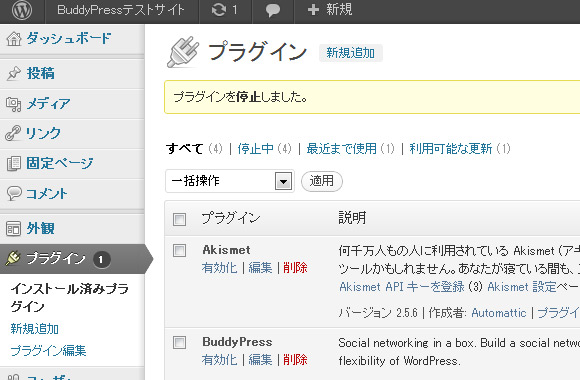Filter by 利用可能な更新 plugins
Viewport: 580px width, 380px height.
[451, 149]
